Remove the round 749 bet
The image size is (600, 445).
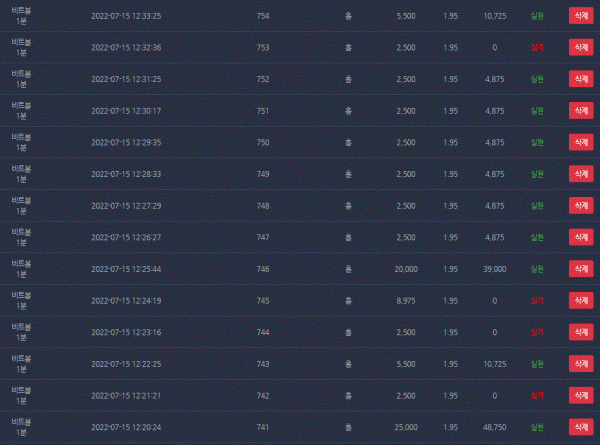[x=581, y=174]
